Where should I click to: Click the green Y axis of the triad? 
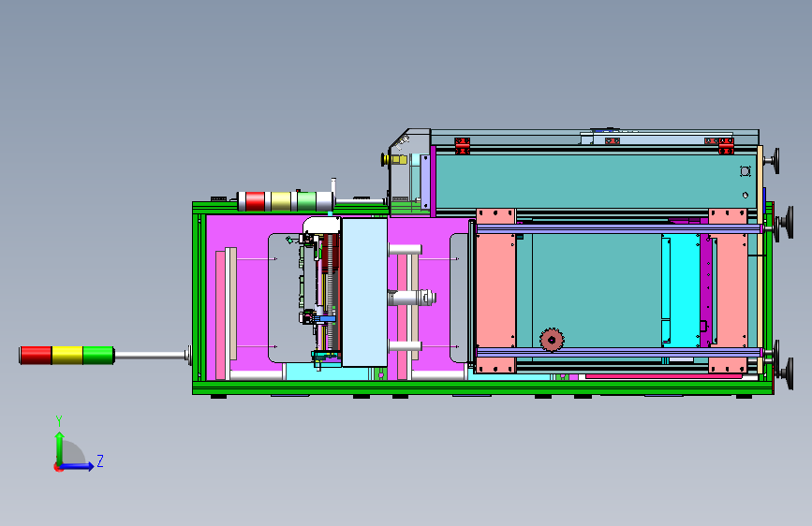coord(59,448)
